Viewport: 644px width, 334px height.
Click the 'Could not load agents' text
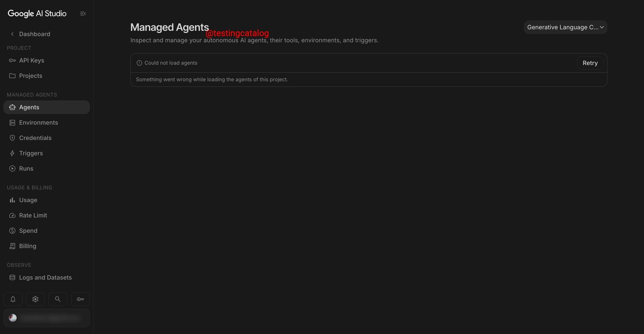171,63
